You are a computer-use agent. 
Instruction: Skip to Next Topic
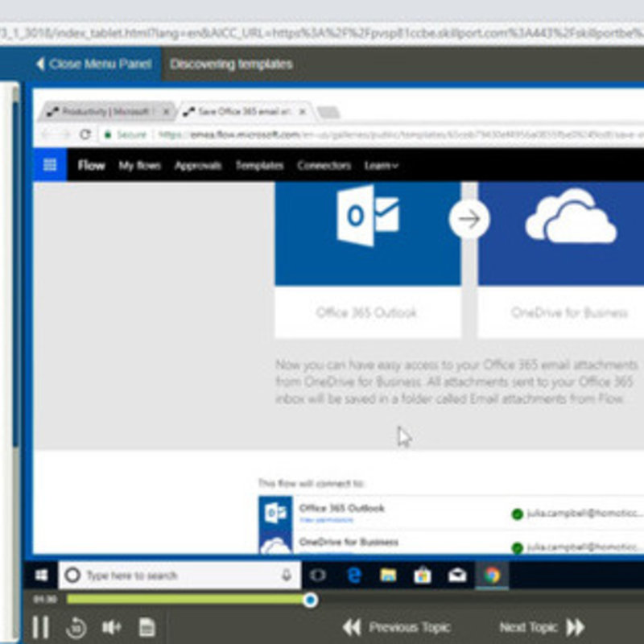tap(542, 627)
